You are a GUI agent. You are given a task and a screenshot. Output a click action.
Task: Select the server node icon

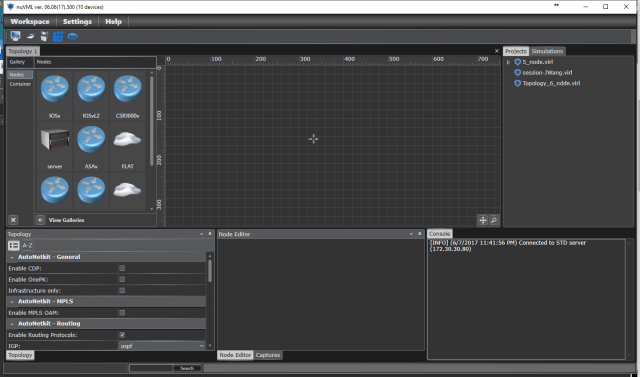tap(55, 139)
